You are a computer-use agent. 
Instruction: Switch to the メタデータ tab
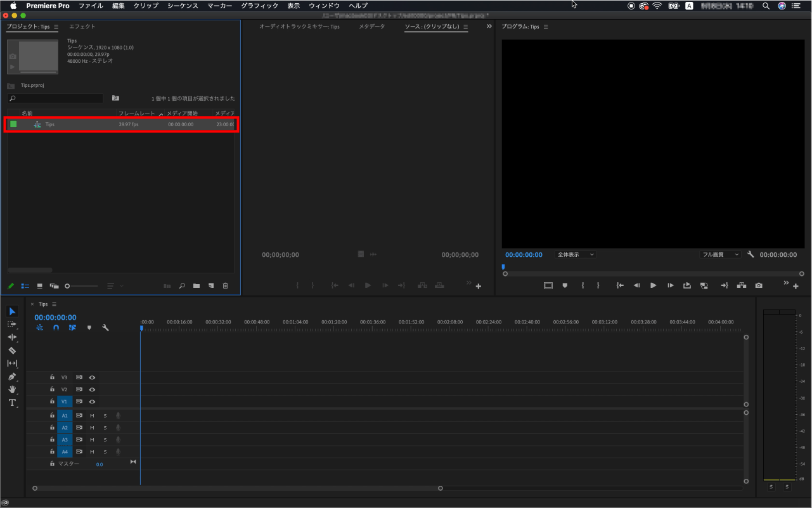tap(371, 27)
